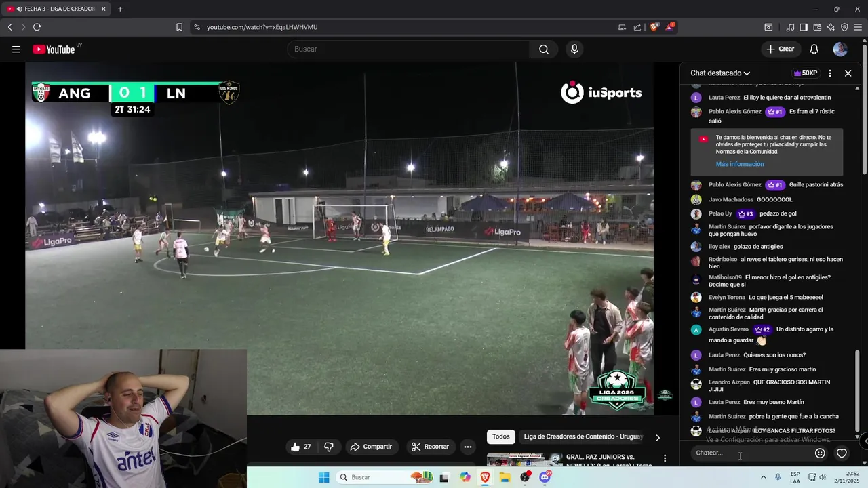Click the Crear button
Image resolution: width=868 pixels, height=488 pixels.
point(781,49)
